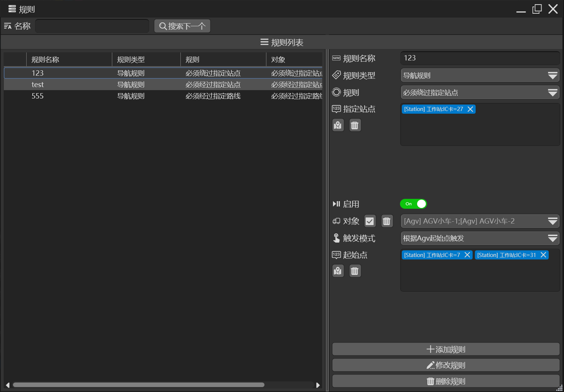
Task: Open the 对象 AGV小车 dropdown
Action: pyautogui.click(x=480, y=221)
